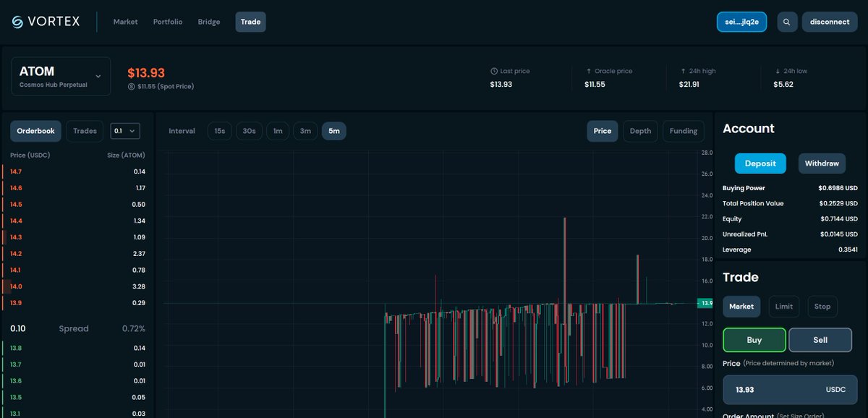Select the 13.7 bid row
This screenshot has height=418, width=868.
77,364
